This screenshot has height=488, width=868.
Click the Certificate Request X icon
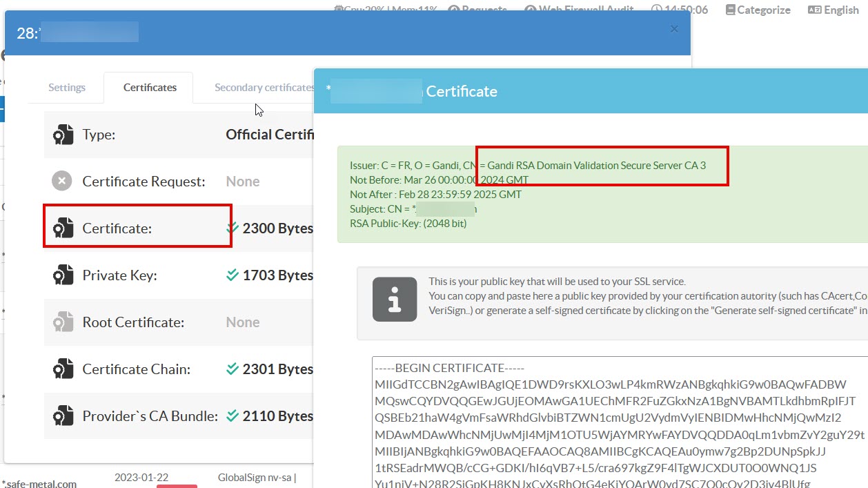click(62, 182)
